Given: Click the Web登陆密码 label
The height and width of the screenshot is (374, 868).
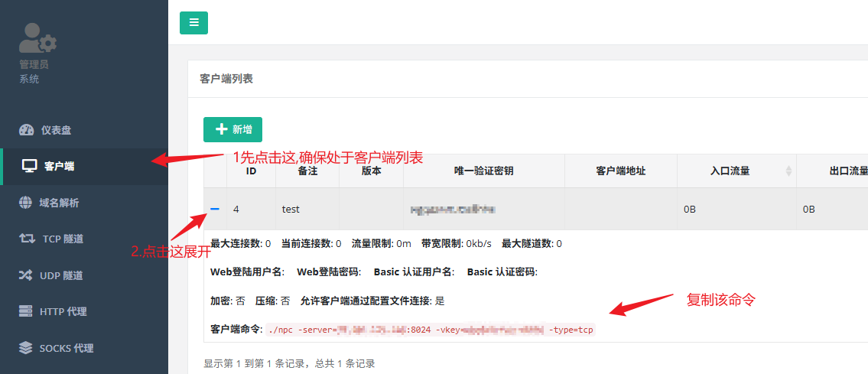Looking at the screenshot, I should coord(329,272).
